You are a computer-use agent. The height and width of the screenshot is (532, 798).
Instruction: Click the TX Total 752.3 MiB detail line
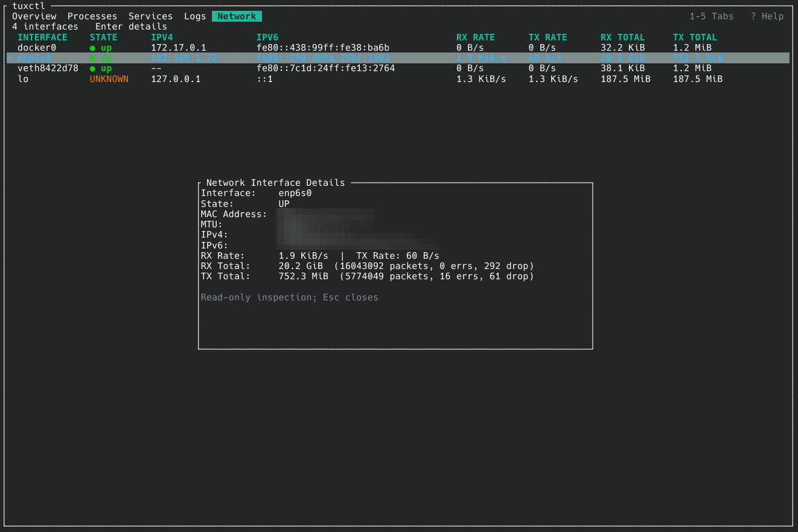[x=368, y=276]
